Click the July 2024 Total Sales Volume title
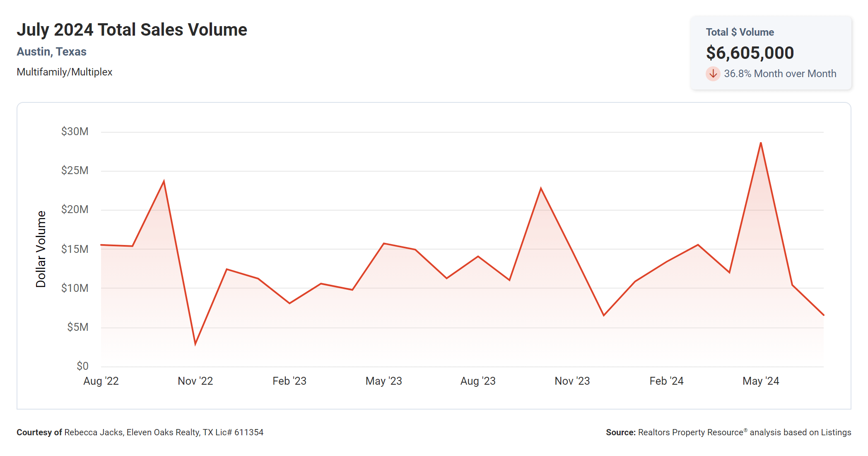 click(132, 30)
